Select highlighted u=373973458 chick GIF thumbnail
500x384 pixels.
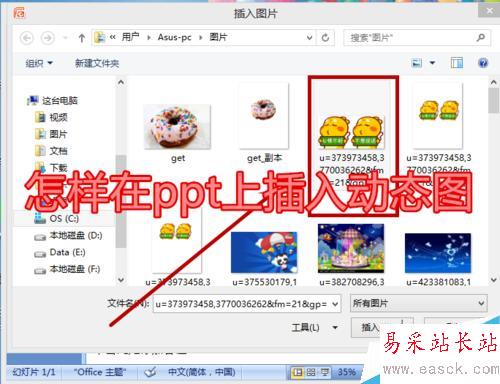point(352,133)
